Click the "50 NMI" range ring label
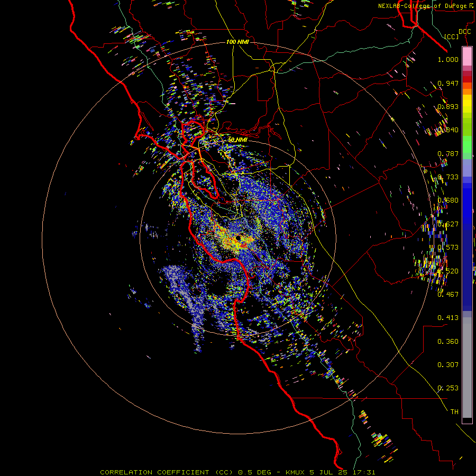Image resolution: width=476 pixels, height=476 pixels. coord(237,140)
